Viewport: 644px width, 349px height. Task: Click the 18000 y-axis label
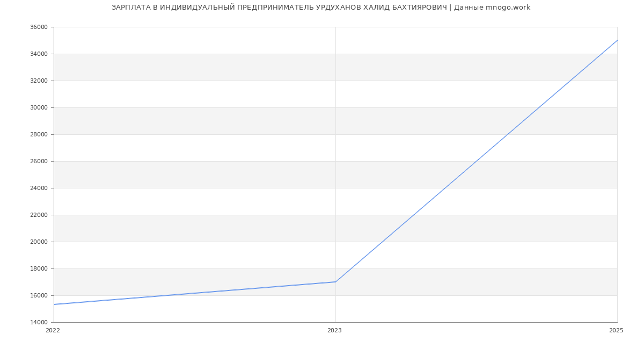click(x=39, y=268)
